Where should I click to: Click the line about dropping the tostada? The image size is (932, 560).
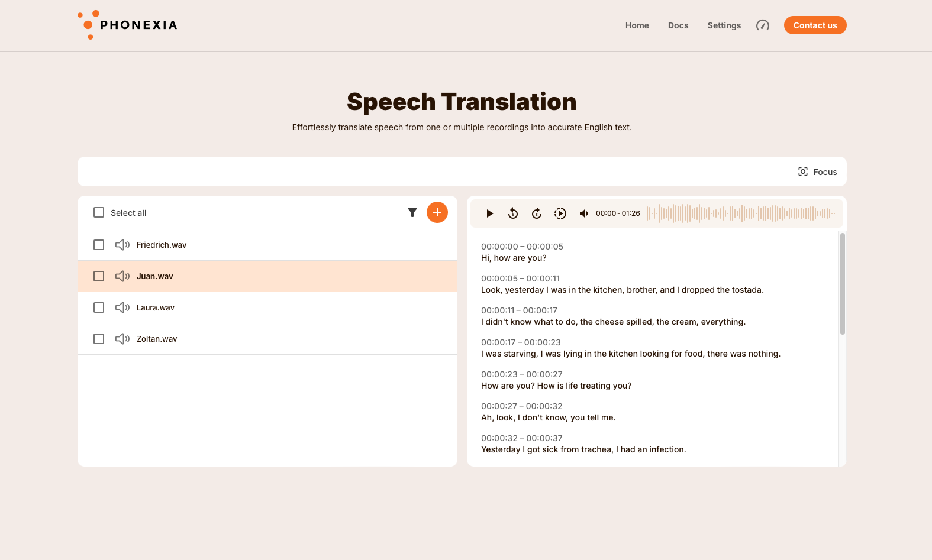tap(623, 290)
